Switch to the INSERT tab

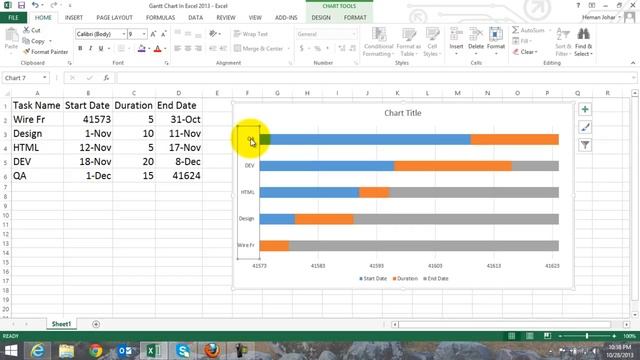pyautogui.click(x=73, y=18)
